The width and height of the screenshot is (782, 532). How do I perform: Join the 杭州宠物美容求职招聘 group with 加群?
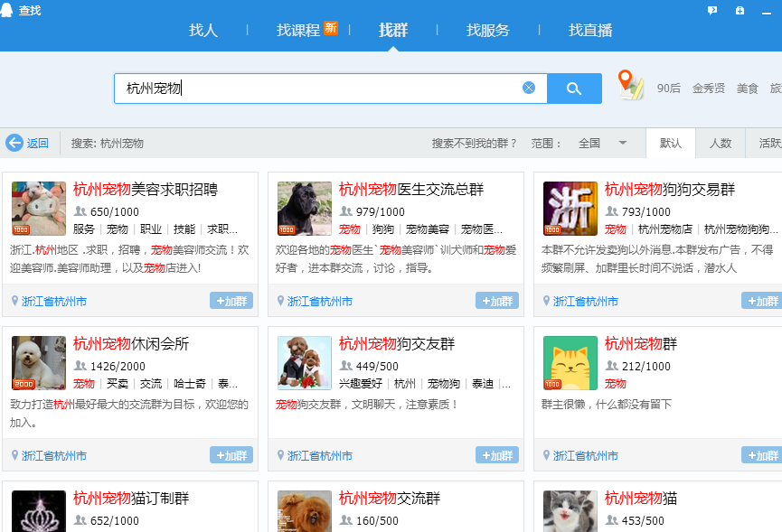point(231,301)
